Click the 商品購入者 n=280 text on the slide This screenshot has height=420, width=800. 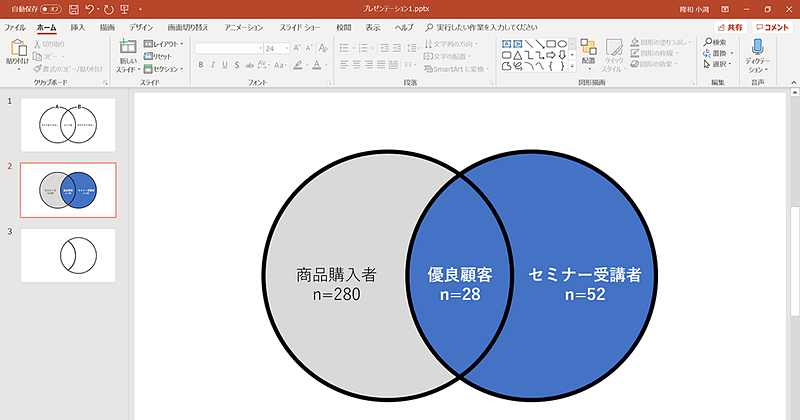pos(336,284)
